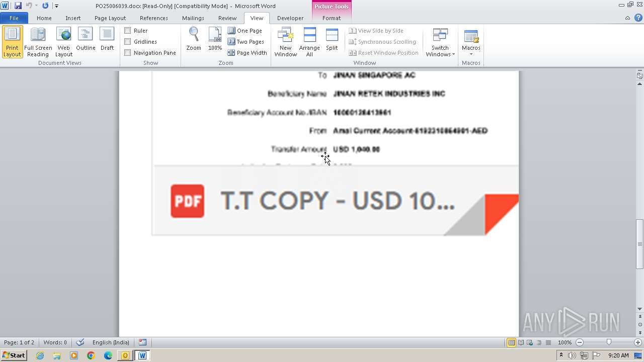Split the document window
The image size is (644, 362).
(x=332, y=39)
